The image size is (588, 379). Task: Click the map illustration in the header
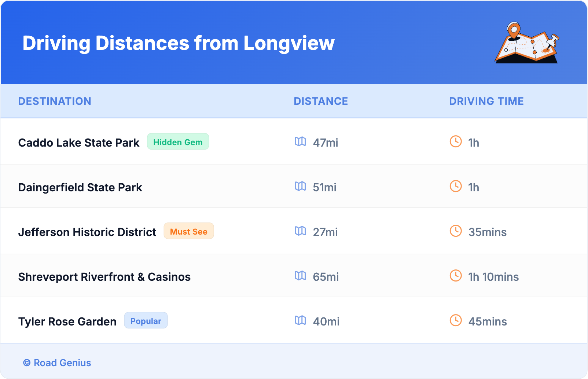point(527,43)
